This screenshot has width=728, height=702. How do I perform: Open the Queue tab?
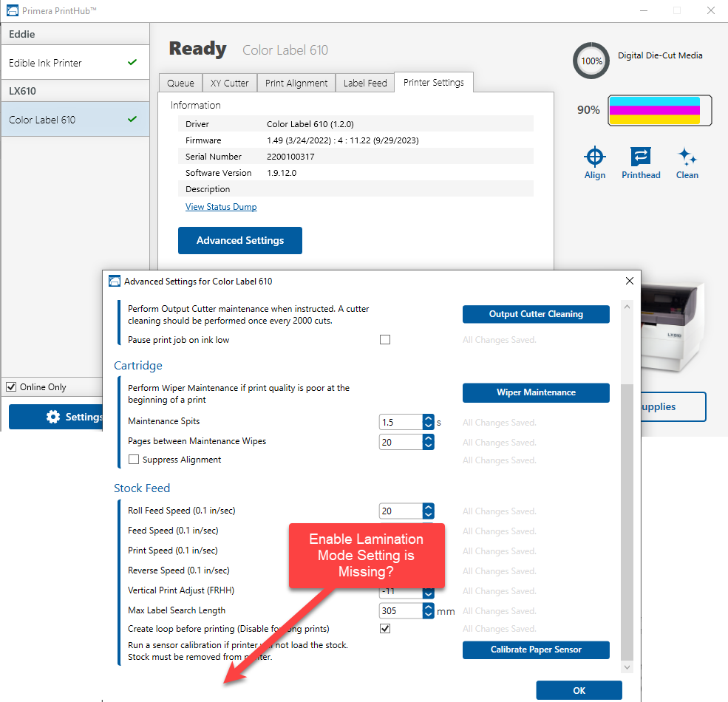click(x=180, y=83)
